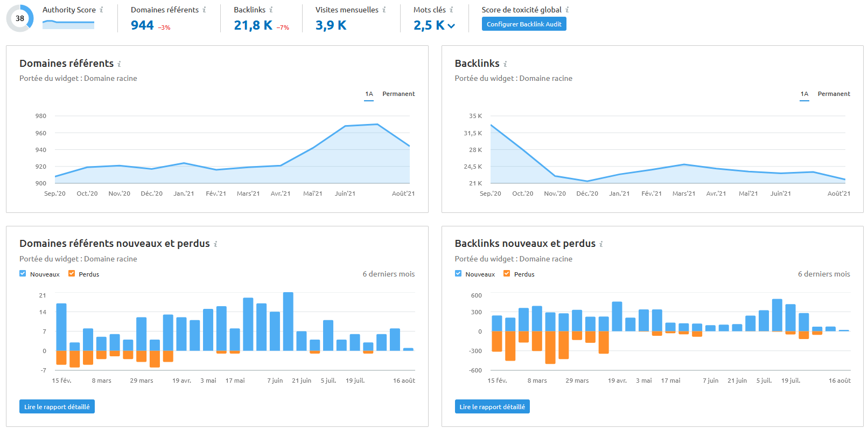Click info icon next to Mots clés

[451, 10]
